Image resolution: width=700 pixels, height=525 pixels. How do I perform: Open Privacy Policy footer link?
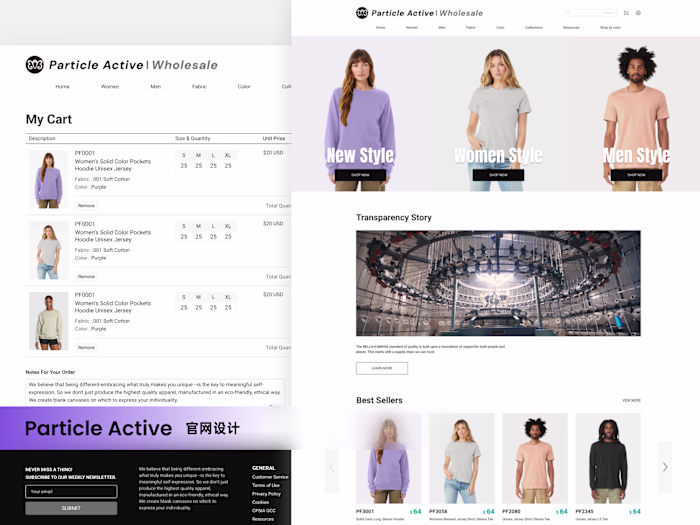tap(266, 494)
